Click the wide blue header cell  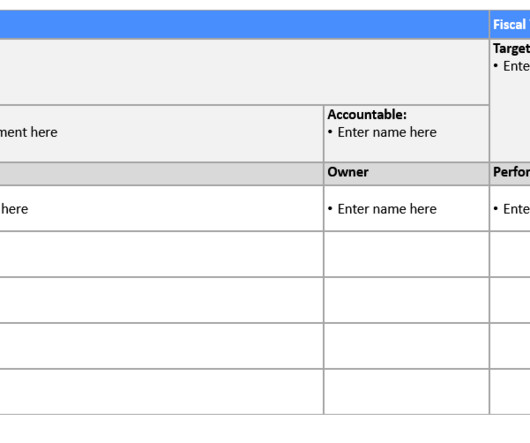(244, 25)
